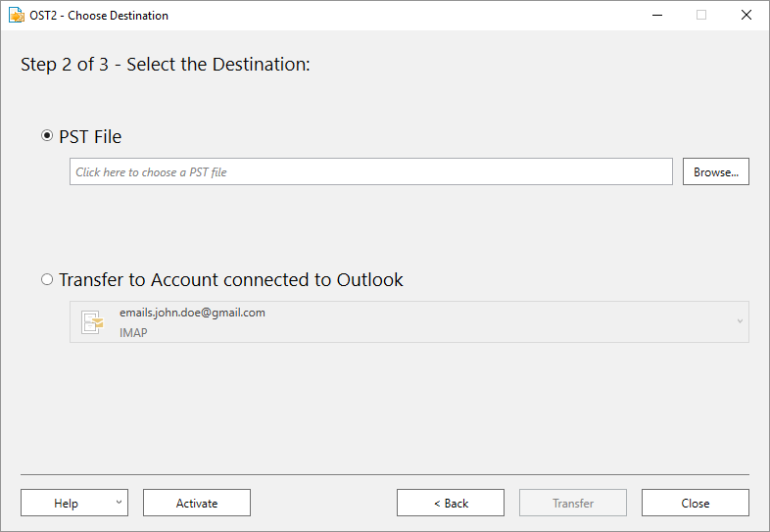
Task: Click the Transfer button
Action: click(573, 503)
